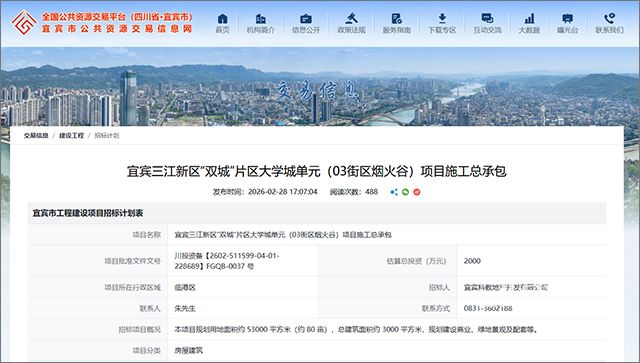Click the blue share icon

coord(394,192)
